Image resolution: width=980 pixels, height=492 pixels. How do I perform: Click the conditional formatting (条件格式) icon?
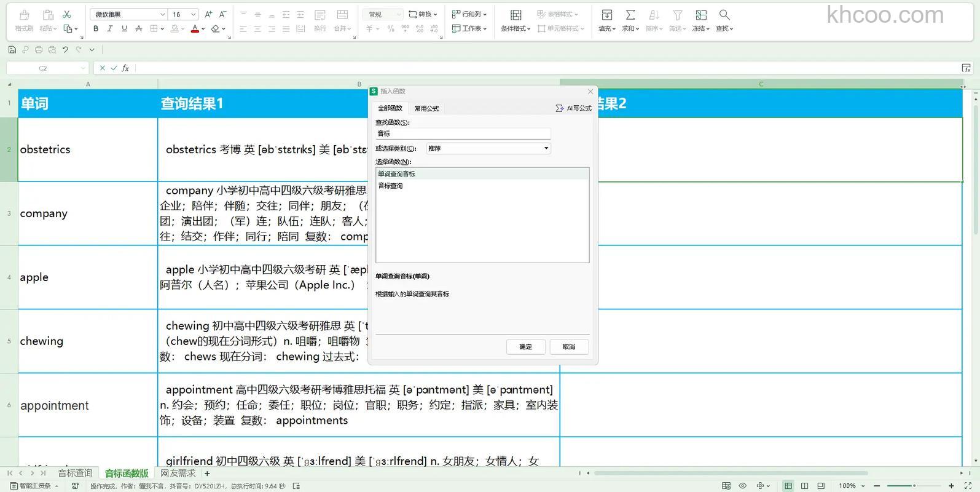[515, 15]
